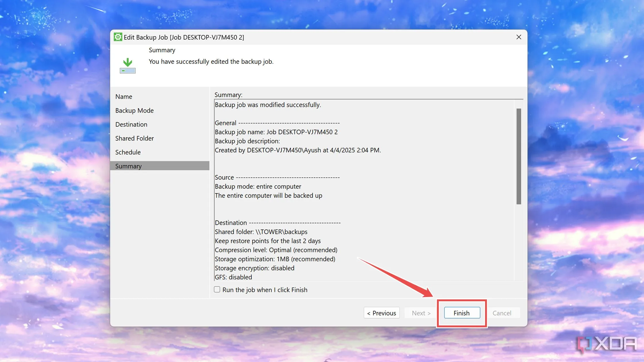This screenshot has height=362, width=644.
Task: Select the highlighted Summary step
Action: tap(128, 166)
